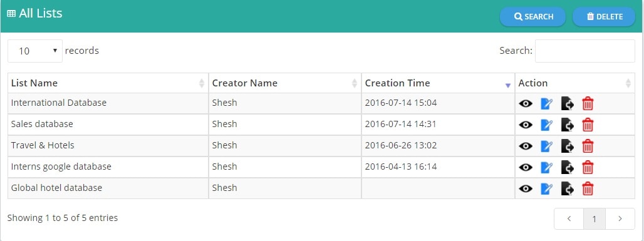View Global hotel database via eye icon

tap(526, 188)
